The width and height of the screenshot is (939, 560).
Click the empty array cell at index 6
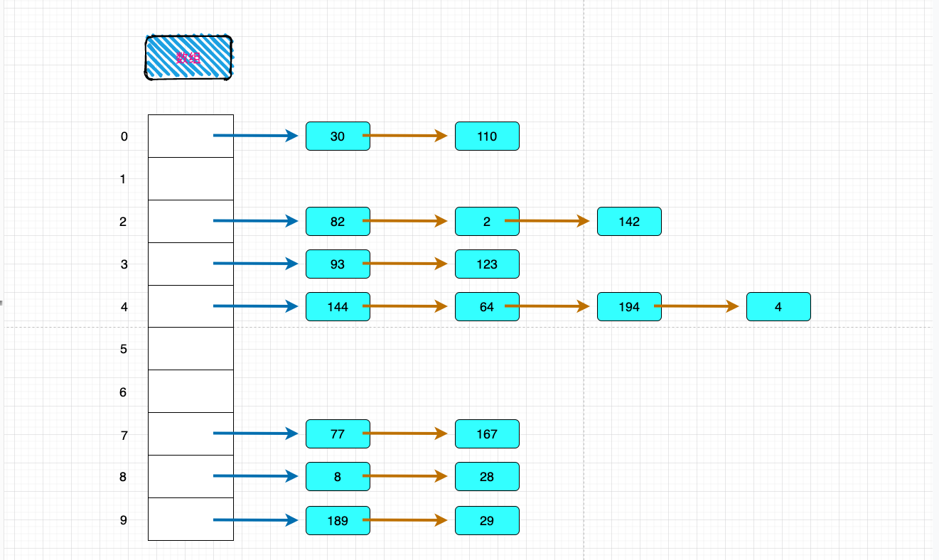(191, 392)
